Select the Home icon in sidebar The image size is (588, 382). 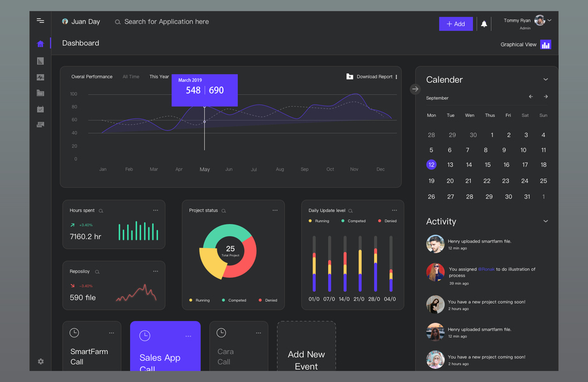(41, 44)
